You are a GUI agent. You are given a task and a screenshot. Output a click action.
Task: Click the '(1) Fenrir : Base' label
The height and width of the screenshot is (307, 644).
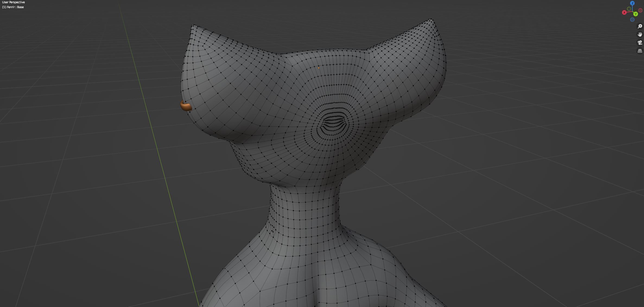click(x=13, y=7)
